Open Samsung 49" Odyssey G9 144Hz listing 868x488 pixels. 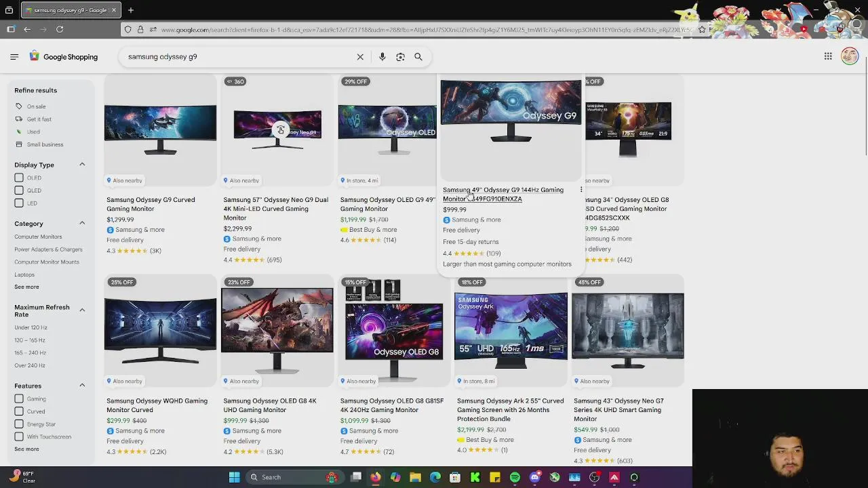click(503, 195)
